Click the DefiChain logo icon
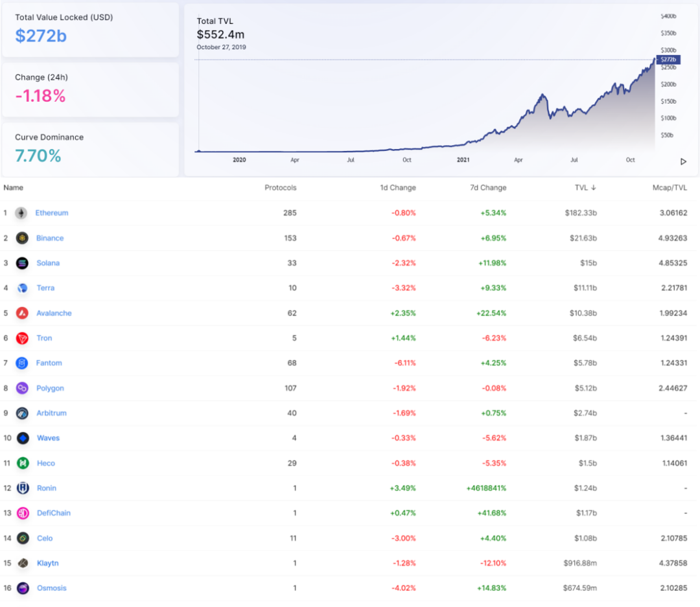 [23, 513]
